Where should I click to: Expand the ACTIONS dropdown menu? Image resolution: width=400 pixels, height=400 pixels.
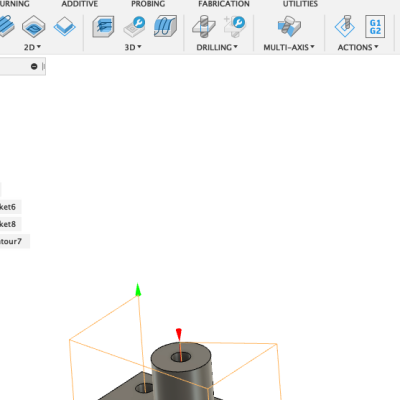point(358,47)
